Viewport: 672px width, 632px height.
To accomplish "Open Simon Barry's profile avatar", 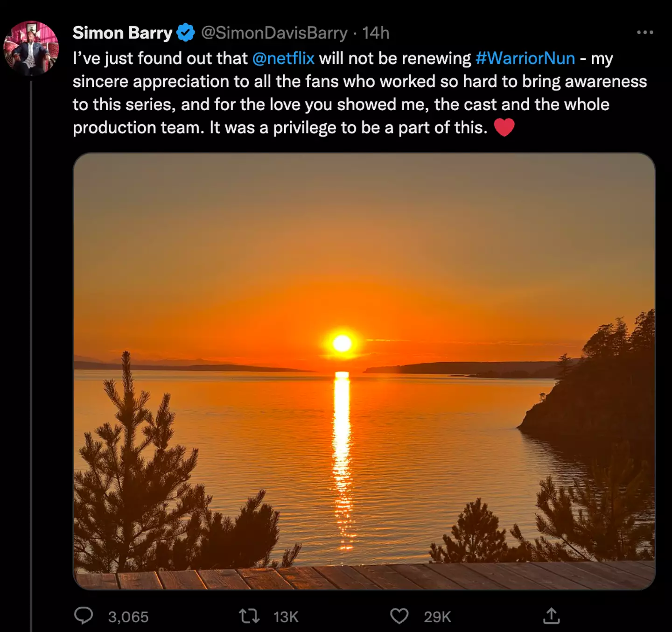I will pos(31,48).
